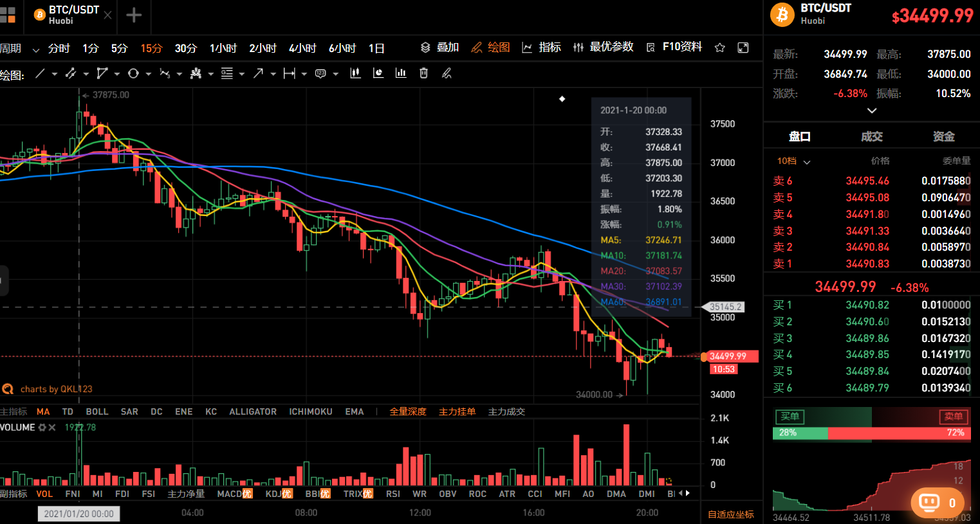
Task: Switch chart to 1小时 interval
Action: pos(223,48)
